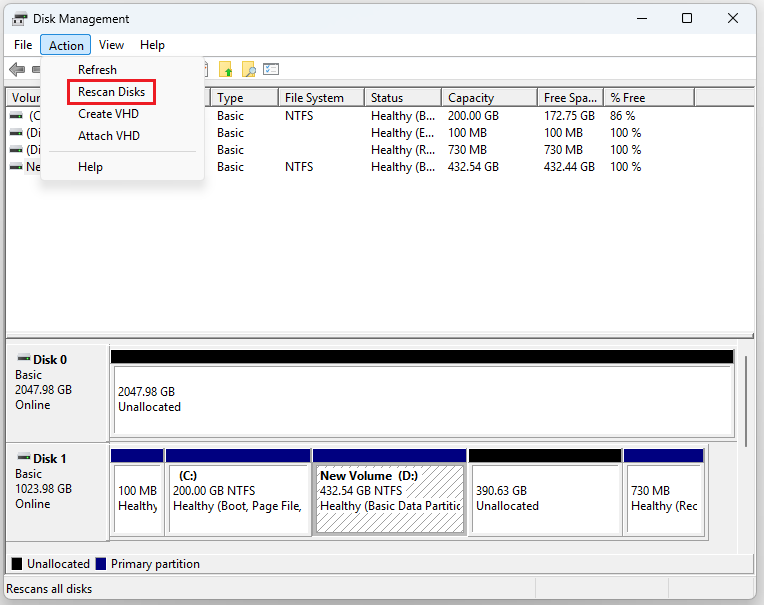Close the Disk Management window
The image size is (764, 605).
(x=732, y=19)
